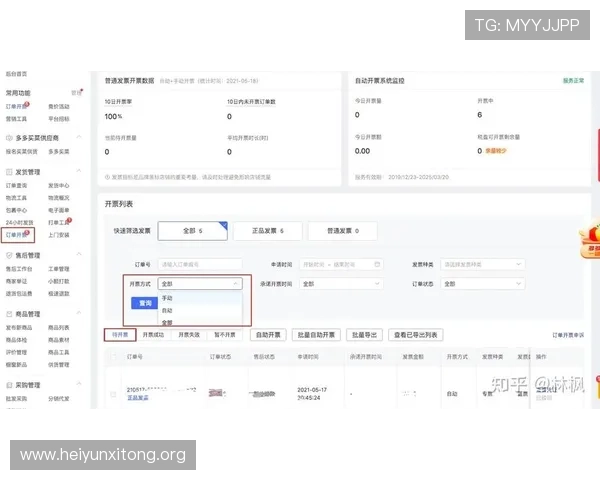Open 订单开票 under 常用功能
This screenshot has height=480, width=600.
16,106
